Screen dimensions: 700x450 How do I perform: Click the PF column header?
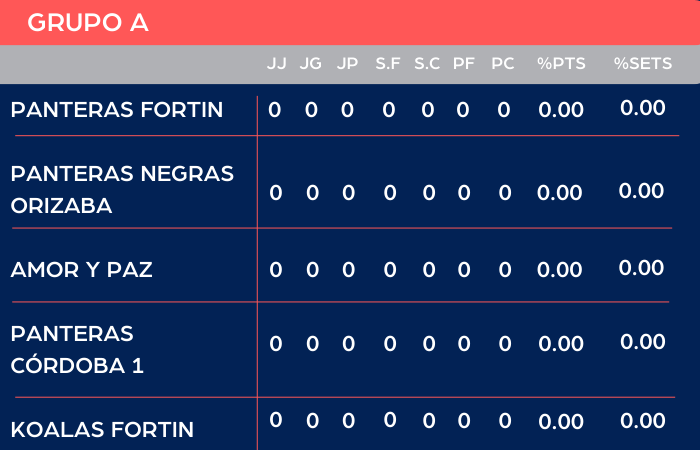[x=463, y=64]
